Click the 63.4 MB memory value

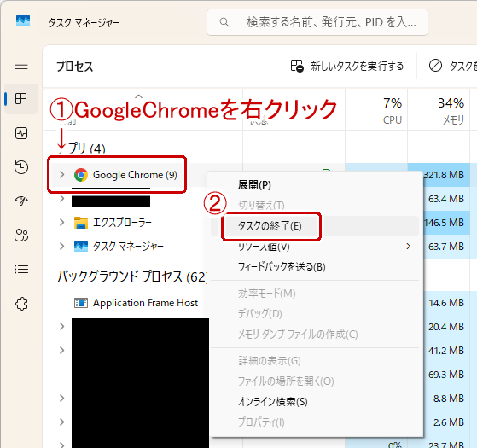[446, 199]
